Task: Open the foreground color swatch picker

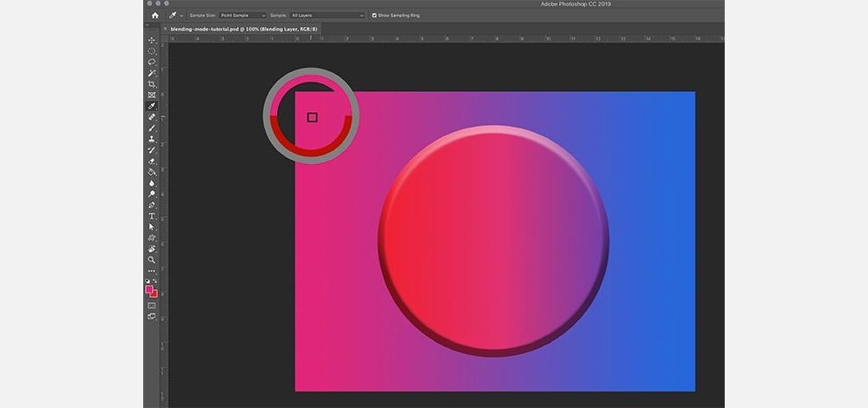Action: pyautogui.click(x=149, y=289)
